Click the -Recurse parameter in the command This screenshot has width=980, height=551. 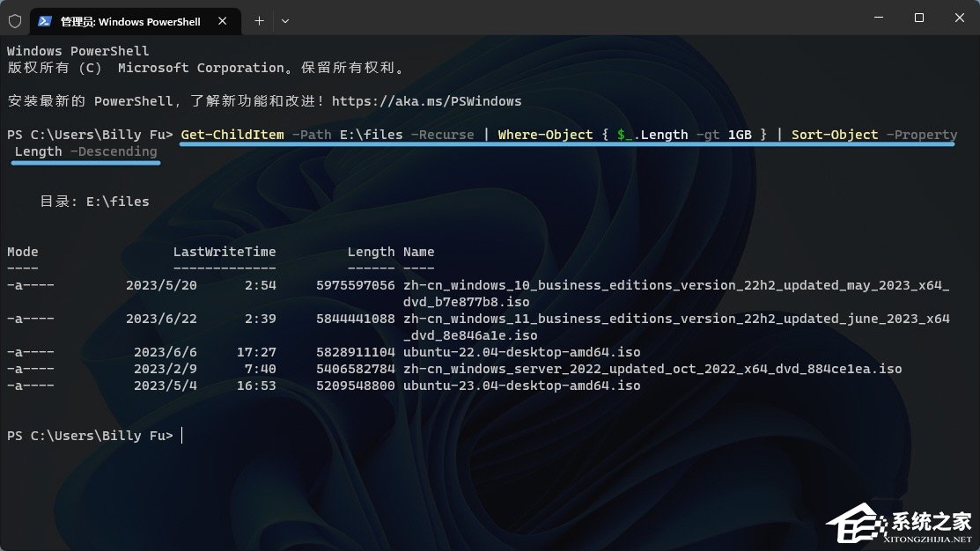coord(443,135)
